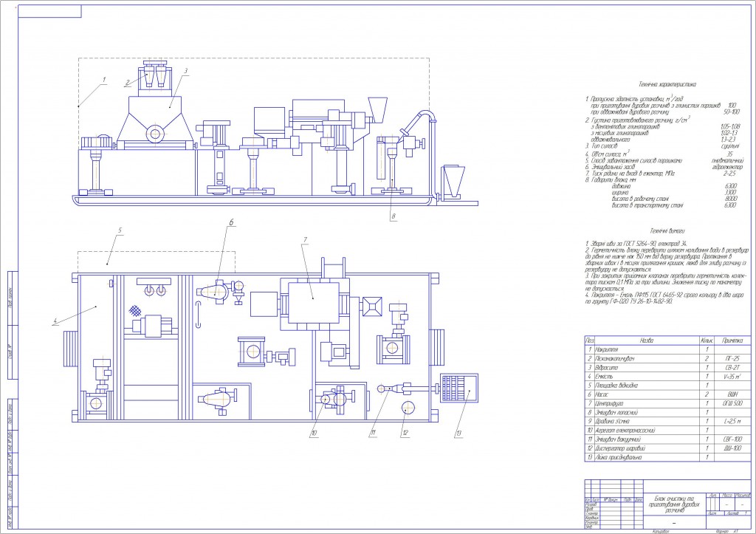Screen dimensions: 756x534
Task: Click value 'гідроежектор' in specifications
Action: click(x=727, y=167)
